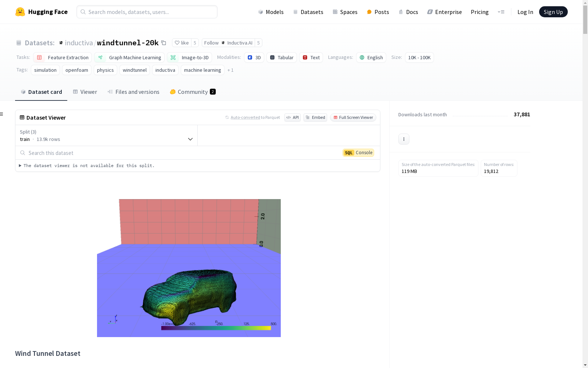Click the Parquet size 119 MB box
588x368 pixels.
click(438, 168)
